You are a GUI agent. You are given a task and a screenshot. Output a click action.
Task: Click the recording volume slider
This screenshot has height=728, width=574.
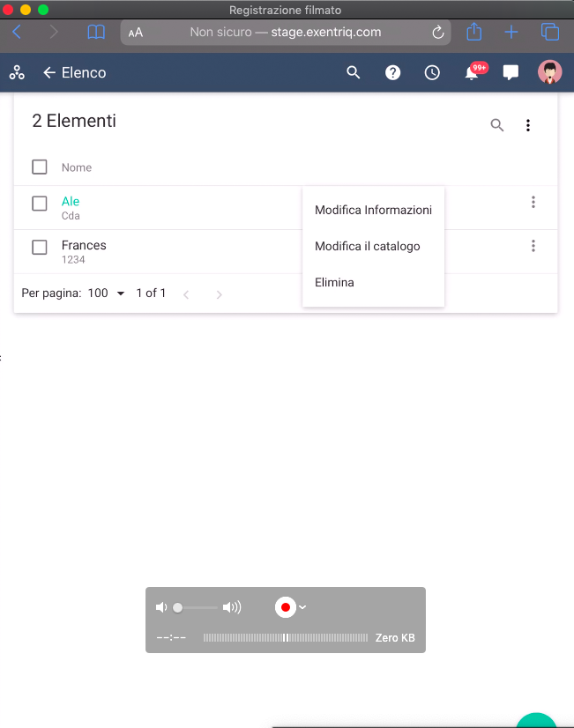point(196,607)
